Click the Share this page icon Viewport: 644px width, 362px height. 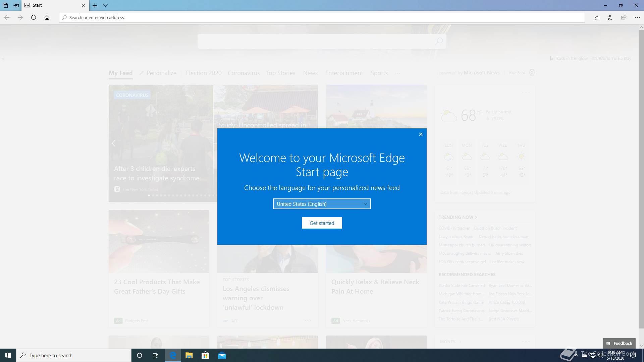point(624,17)
